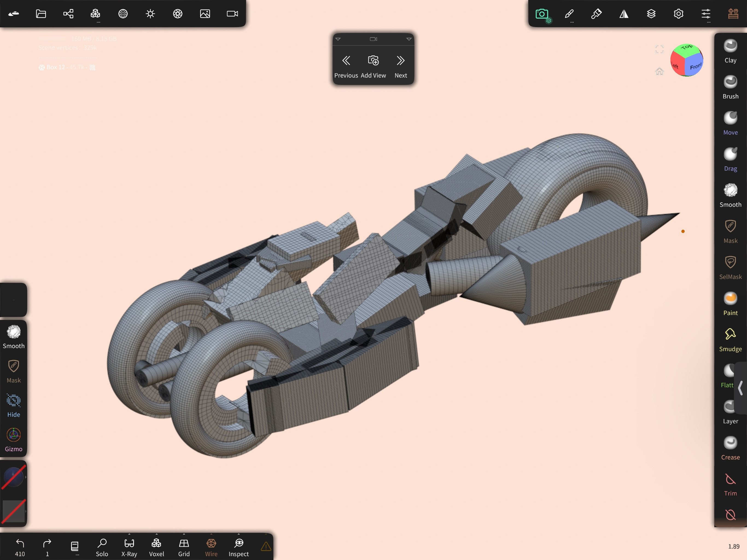Open the warning triangle indicator

coord(266,546)
